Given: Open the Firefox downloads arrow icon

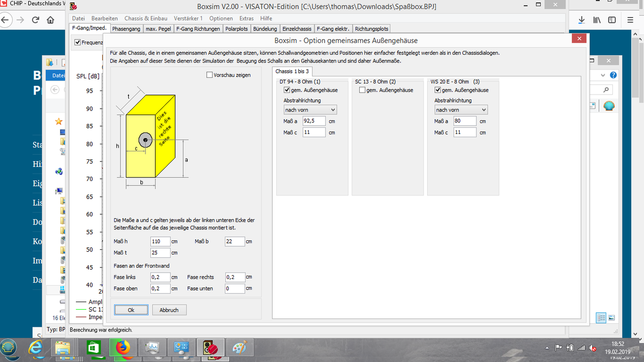Looking at the screenshot, I should [582, 20].
